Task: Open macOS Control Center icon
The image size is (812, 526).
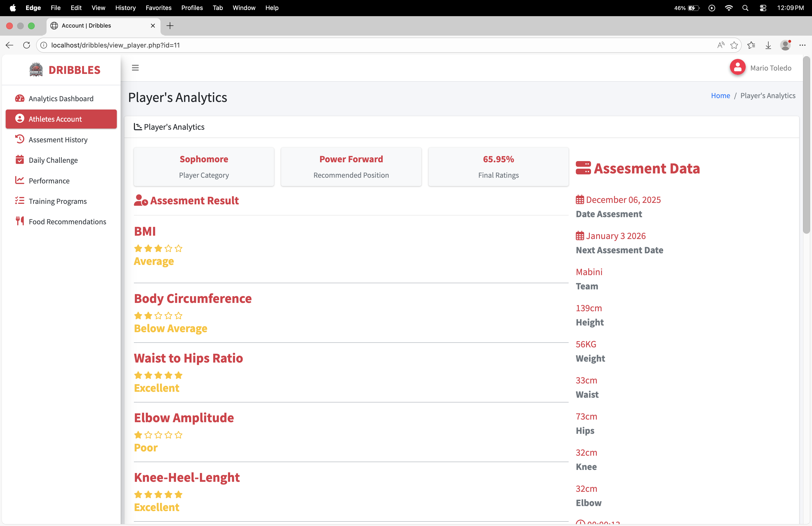Action: coord(763,8)
